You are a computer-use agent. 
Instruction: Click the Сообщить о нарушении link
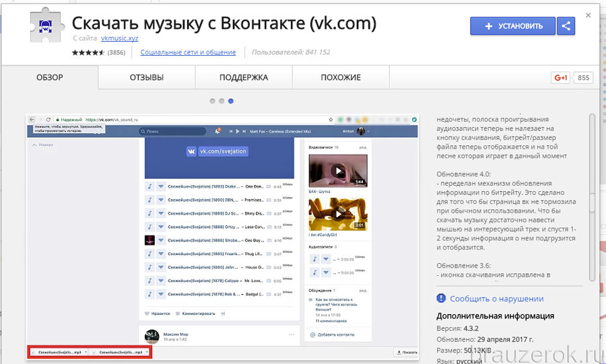tap(496, 299)
